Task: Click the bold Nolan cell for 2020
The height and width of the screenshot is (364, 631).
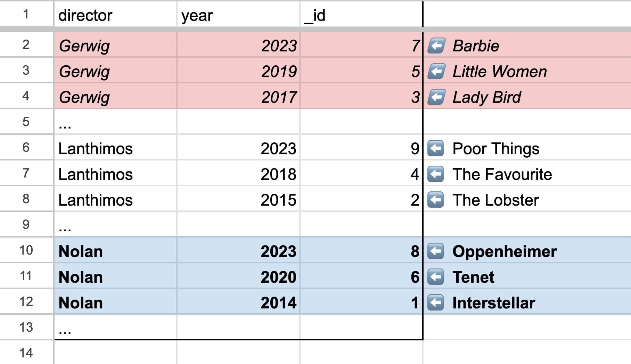Action: click(x=115, y=277)
